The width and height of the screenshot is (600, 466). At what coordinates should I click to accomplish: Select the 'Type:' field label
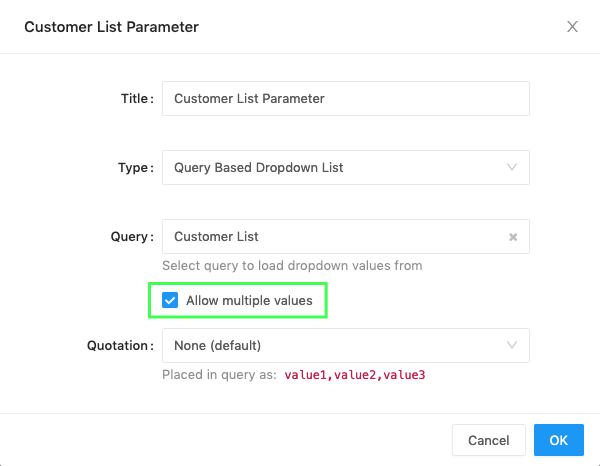pyautogui.click(x=136, y=168)
